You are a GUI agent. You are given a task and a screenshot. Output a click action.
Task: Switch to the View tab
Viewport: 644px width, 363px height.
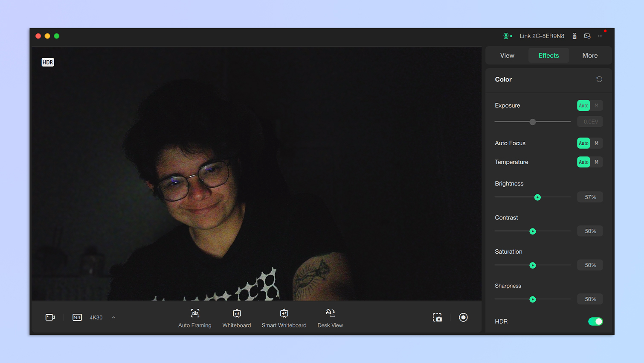507,56
